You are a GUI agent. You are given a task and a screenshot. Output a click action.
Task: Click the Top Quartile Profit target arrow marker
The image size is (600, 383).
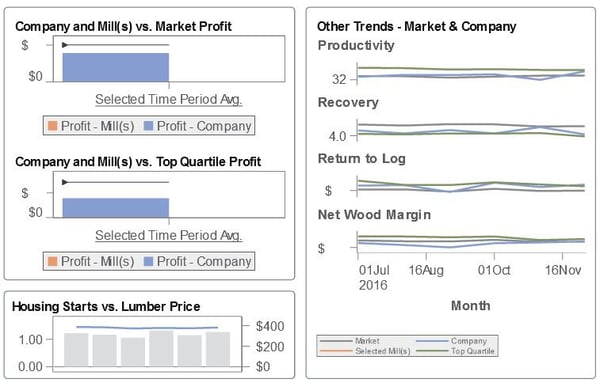tap(65, 182)
